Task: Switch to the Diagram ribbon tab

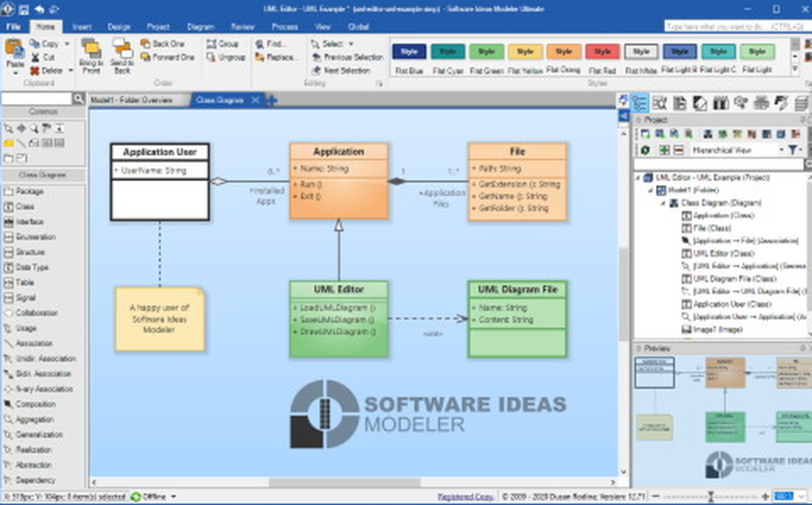Action: pyautogui.click(x=201, y=27)
